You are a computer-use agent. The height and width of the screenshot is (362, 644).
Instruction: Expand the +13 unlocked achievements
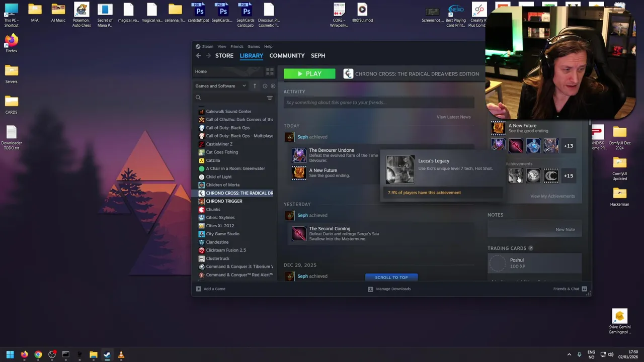tap(568, 146)
